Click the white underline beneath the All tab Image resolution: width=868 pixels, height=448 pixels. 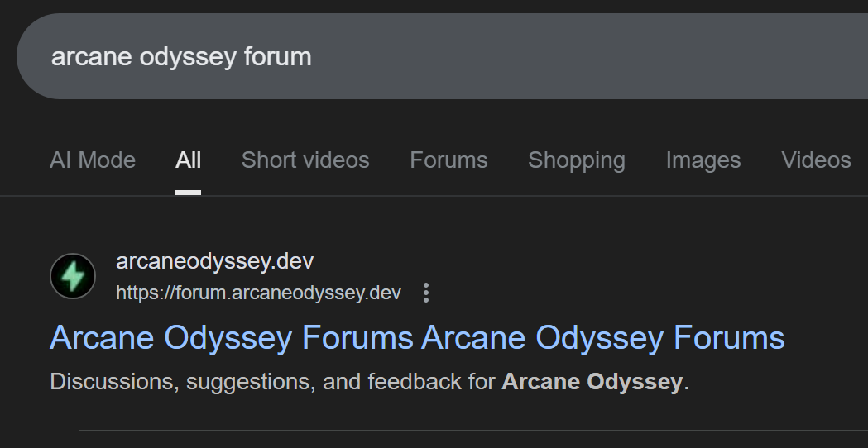pyautogui.click(x=188, y=192)
